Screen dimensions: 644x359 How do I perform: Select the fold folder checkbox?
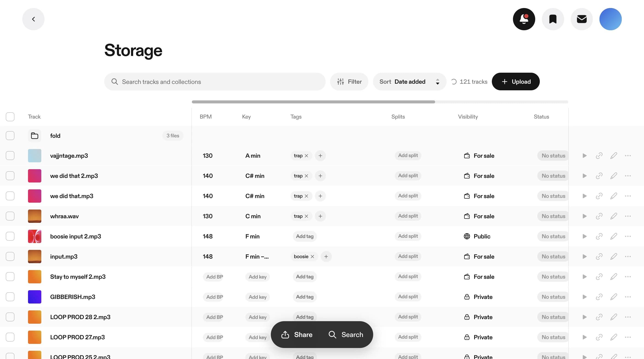[10, 135]
